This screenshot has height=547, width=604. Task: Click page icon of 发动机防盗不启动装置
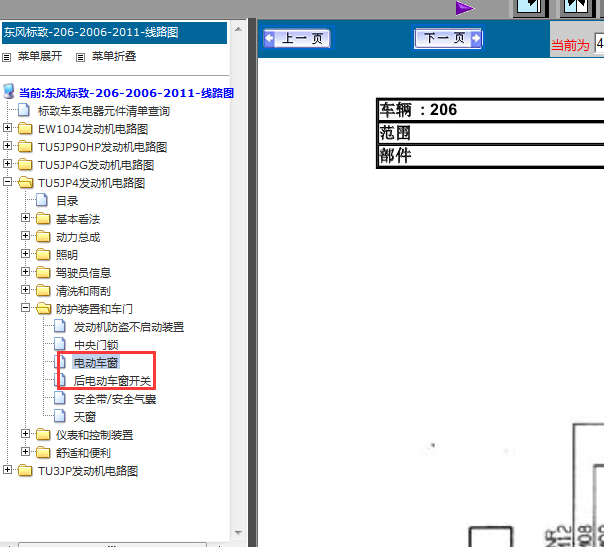point(60,326)
